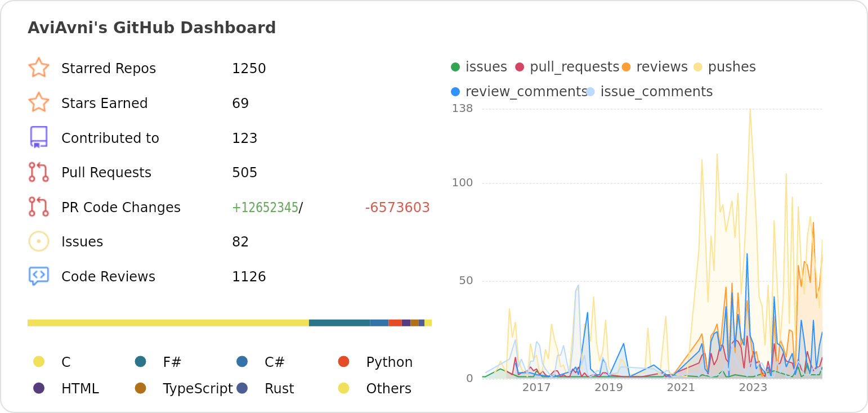This screenshot has width=868, height=413.
Task: Click the issue_comments legend label
Action: [657, 92]
